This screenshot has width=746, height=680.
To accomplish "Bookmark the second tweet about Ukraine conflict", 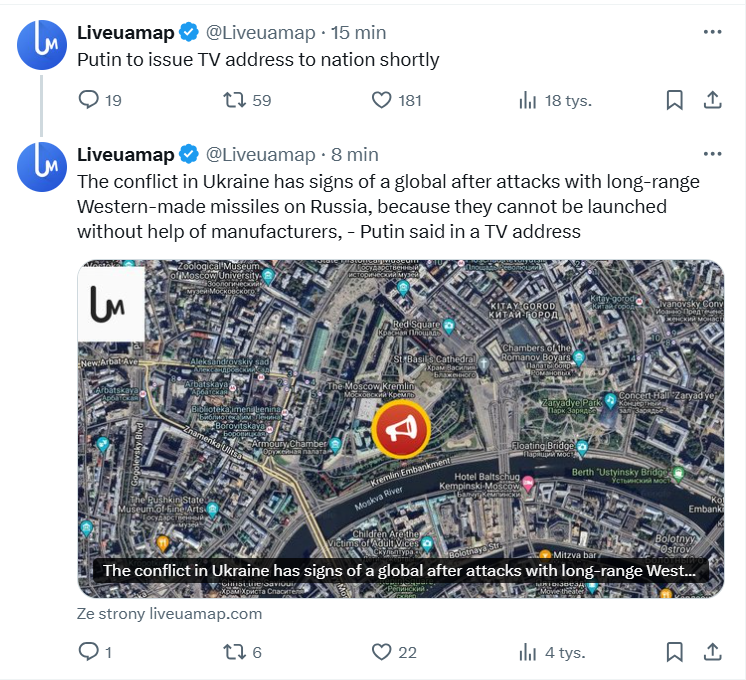I will coord(674,653).
